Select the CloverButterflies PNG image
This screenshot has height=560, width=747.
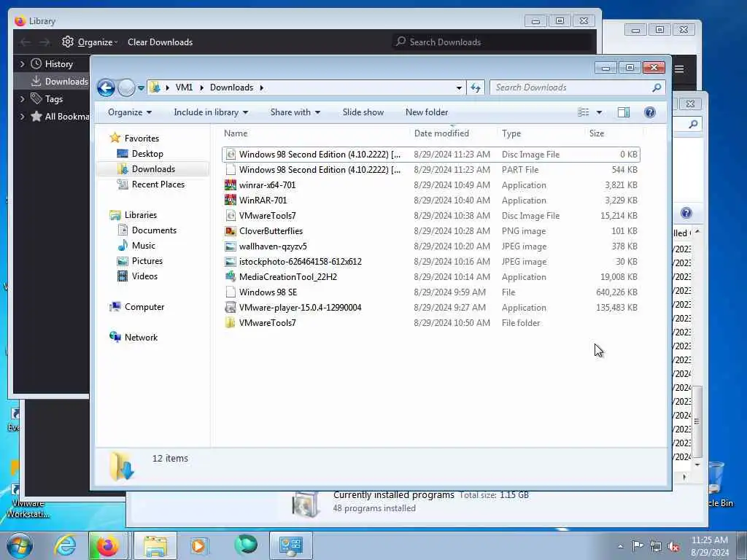[430, 231]
